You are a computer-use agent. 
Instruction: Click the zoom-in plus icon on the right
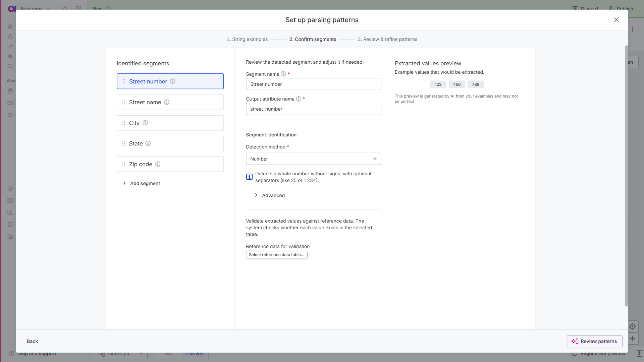point(633,339)
